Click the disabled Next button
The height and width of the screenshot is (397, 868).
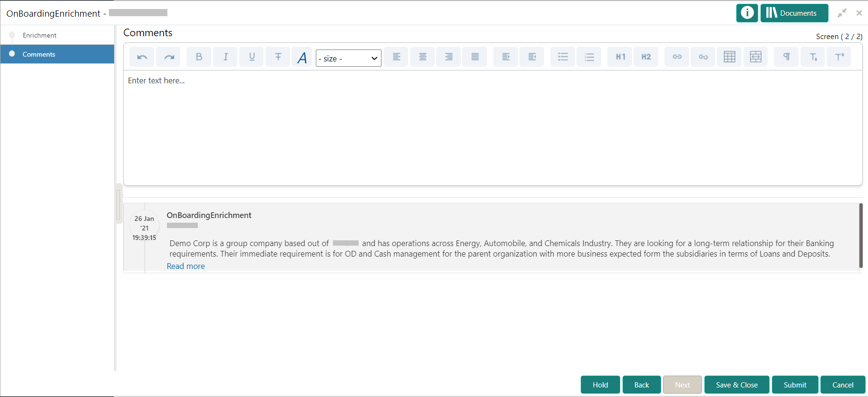coord(683,385)
